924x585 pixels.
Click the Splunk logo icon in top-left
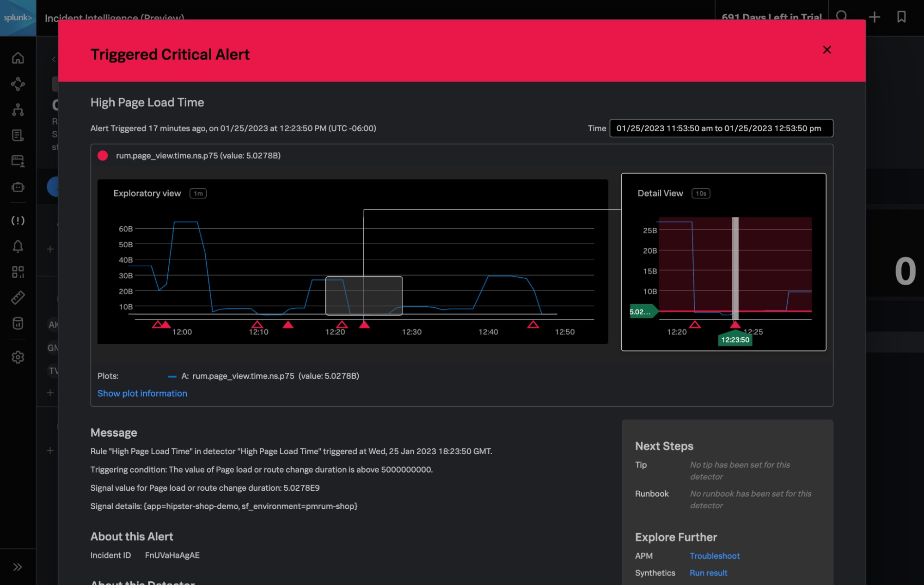18,16
